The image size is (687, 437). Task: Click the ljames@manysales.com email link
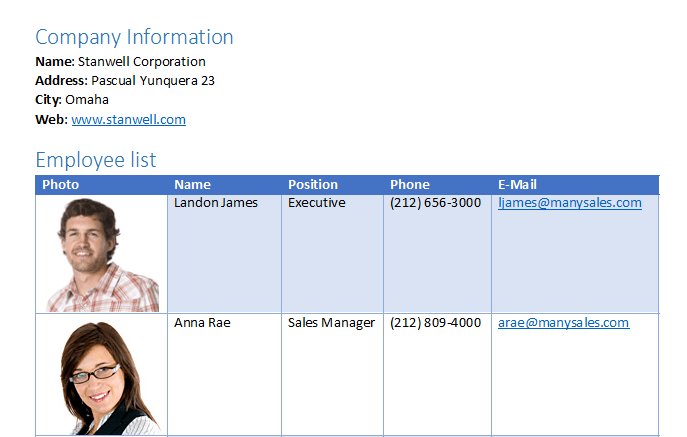569,203
